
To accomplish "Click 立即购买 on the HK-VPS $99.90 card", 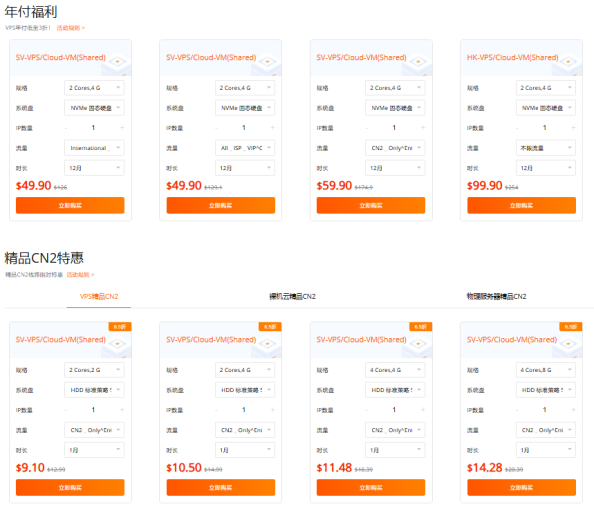I will point(521,205).
